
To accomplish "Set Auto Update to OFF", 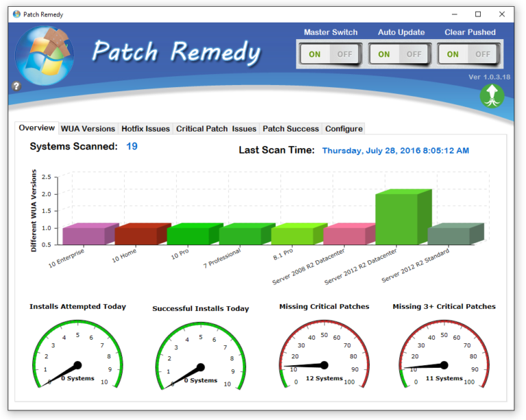I will (x=414, y=54).
